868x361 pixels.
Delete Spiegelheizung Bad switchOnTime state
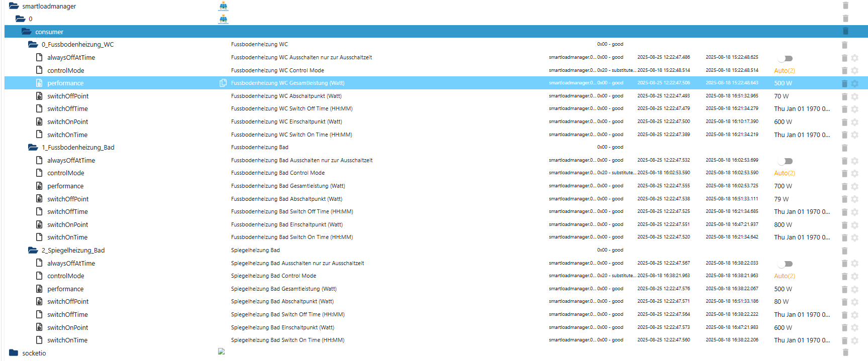pos(845,341)
